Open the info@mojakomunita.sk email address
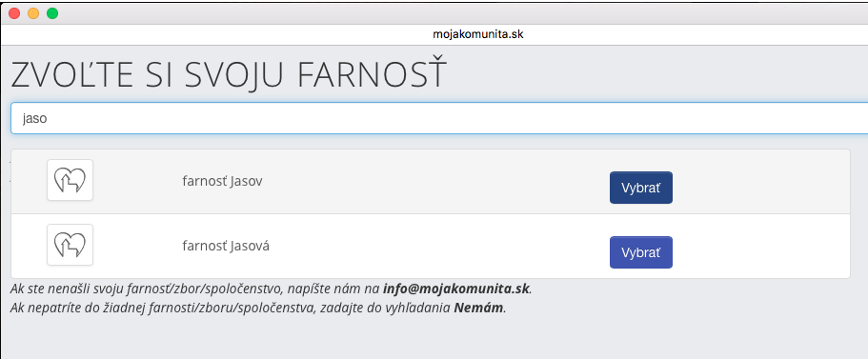Screen dimensions: 868x359 [456, 289]
